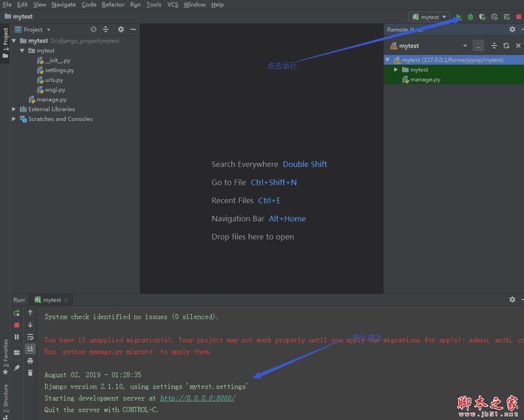Image resolution: width=524 pixels, height=420 pixels.
Task: Expand mytest folder in Remote Host tree
Action: 396,69
